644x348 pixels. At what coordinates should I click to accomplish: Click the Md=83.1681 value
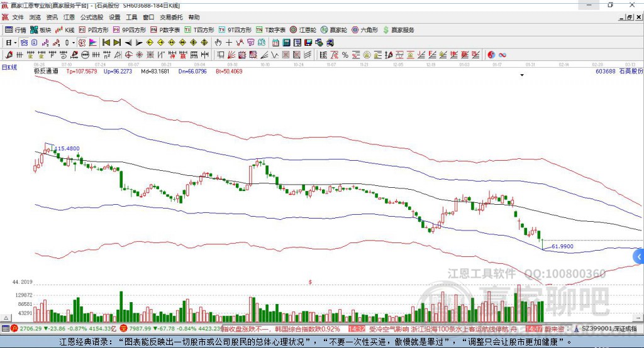click(155, 71)
